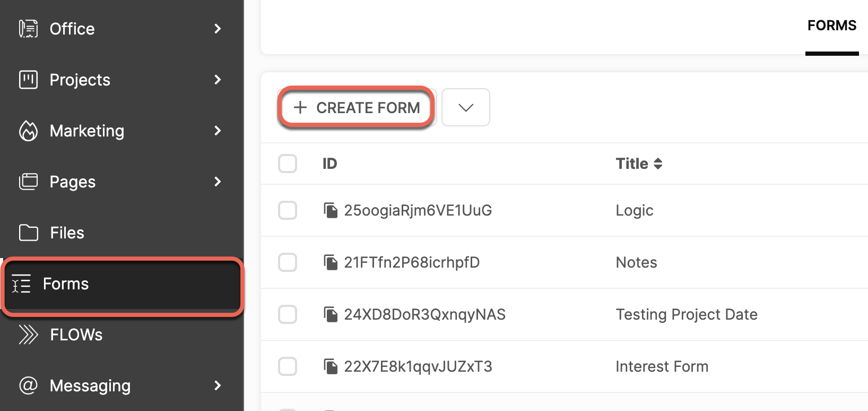
Task: Open the Testing Project Date form
Action: (687, 314)
